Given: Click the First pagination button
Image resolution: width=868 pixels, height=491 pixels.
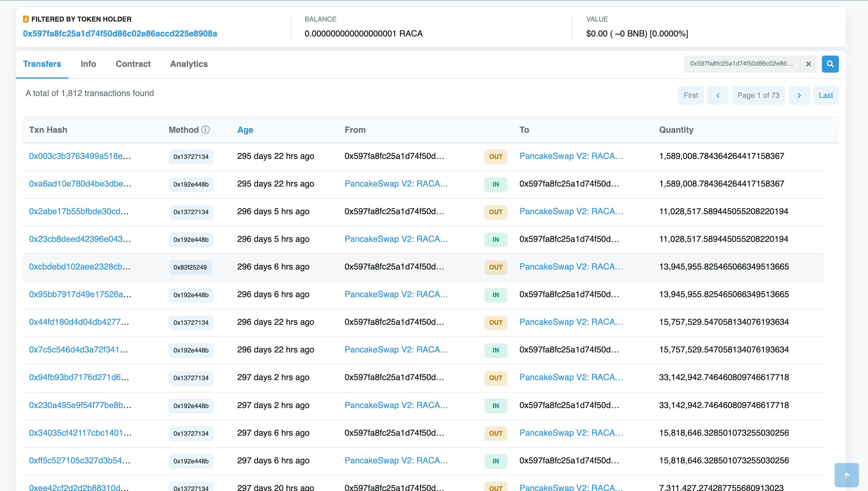Looking at the screenshot, I should [691, 95].
